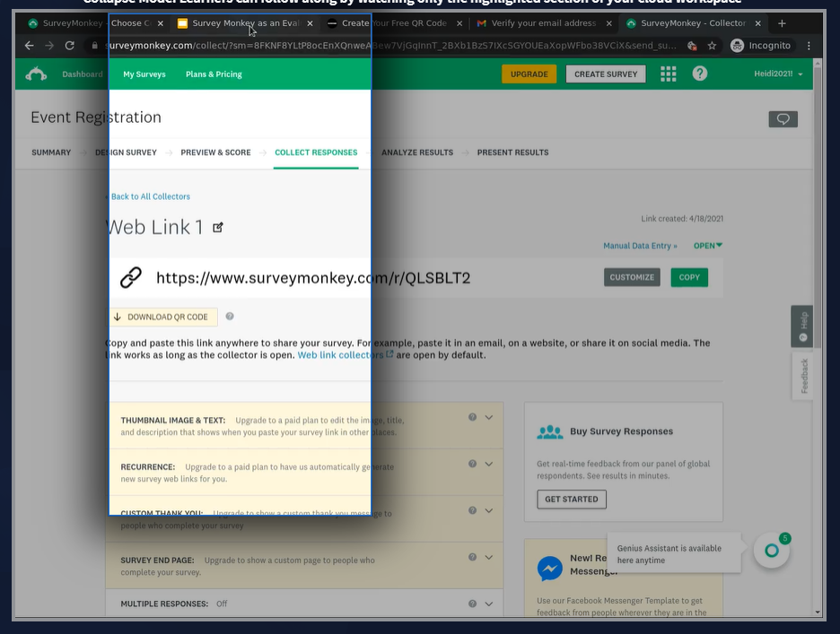Edit the Web Link 1 name
Image resolution: width=840 pixels, height=634 pixels.
[217, 228]
